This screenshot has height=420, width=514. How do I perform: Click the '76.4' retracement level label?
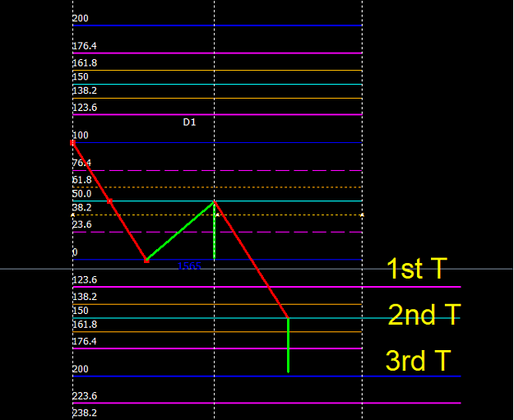[x=82, y=163]
